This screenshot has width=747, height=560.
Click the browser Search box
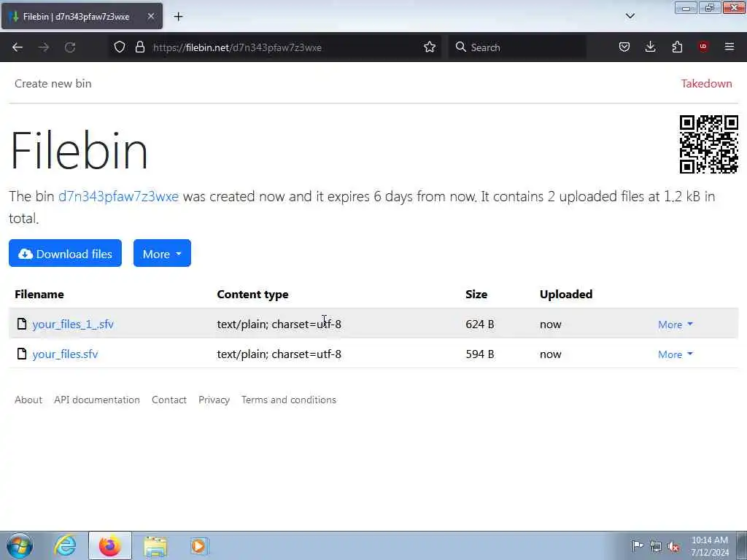pos(517,47)
